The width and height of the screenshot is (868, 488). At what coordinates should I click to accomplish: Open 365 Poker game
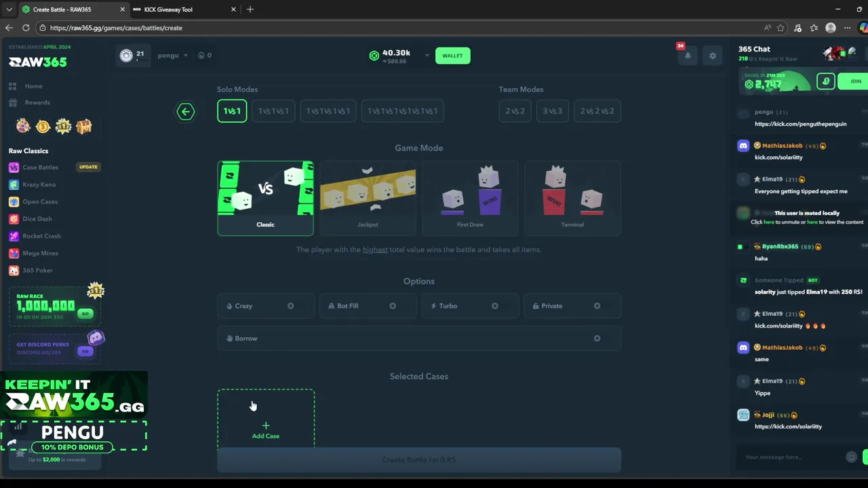pyautogui.click(x=37, y=270)
